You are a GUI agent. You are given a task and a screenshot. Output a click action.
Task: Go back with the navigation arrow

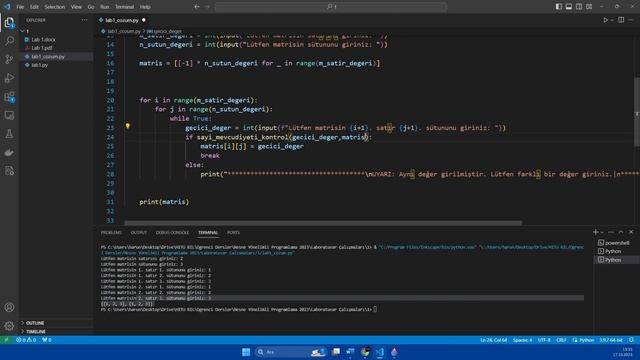(197, 7)
